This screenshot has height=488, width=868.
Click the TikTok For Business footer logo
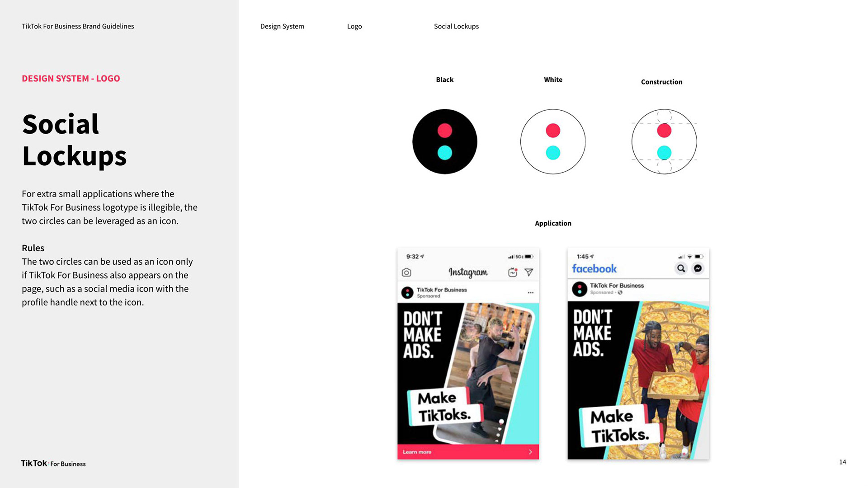[53, 464]
